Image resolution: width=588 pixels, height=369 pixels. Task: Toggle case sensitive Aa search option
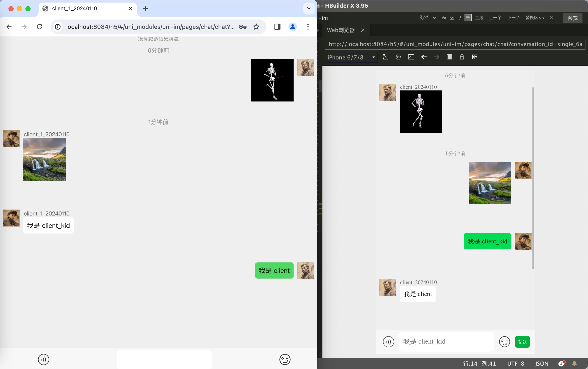click(444, 18)
